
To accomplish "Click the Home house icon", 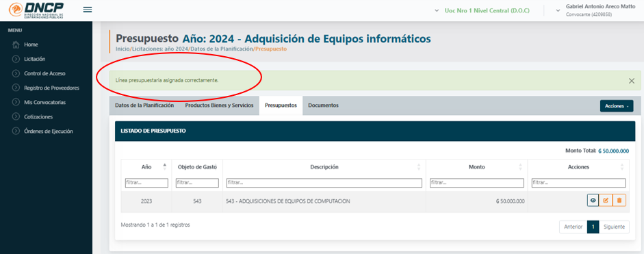I will point(16,45).
